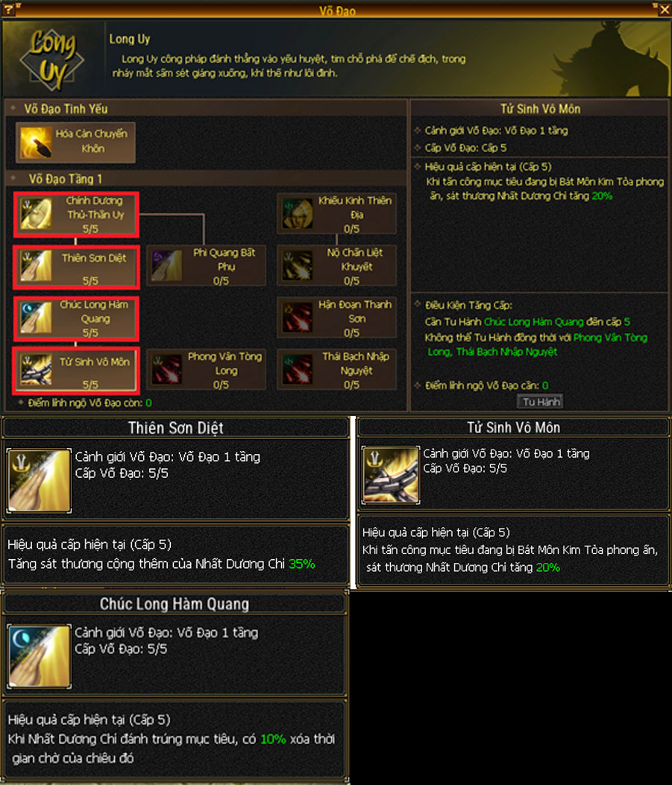Click the Tu Hành button

click(x=540, y=402)
